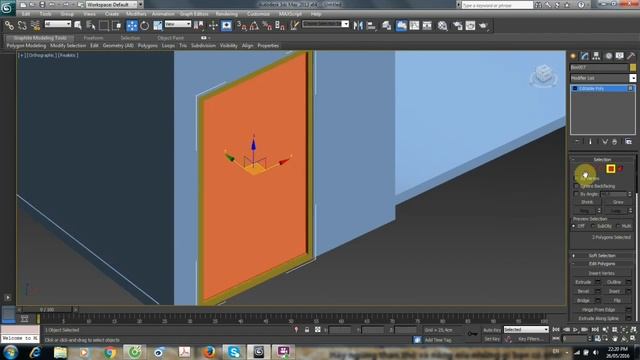Toggle 3D Snaps icon
Screen dimensions: 640x360
click(242, 26)
